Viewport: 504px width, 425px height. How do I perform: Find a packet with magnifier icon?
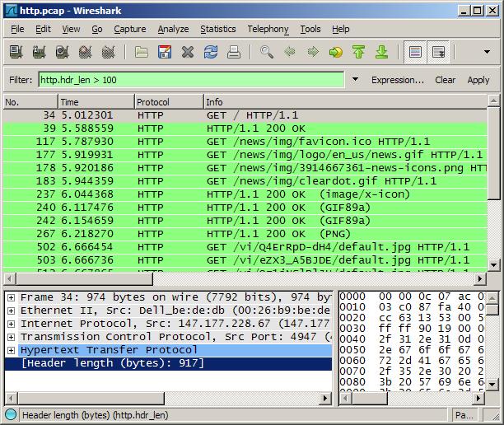(267, 52)
